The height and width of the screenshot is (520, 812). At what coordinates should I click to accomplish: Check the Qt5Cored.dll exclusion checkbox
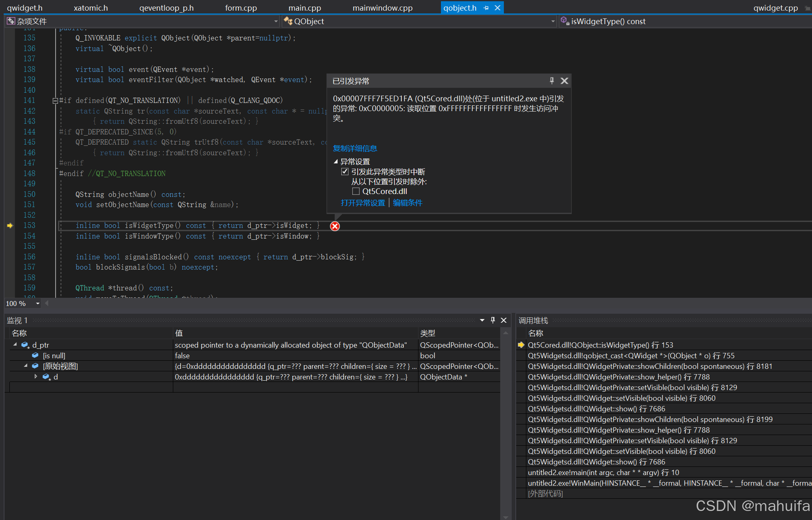[x=356, y=191]
